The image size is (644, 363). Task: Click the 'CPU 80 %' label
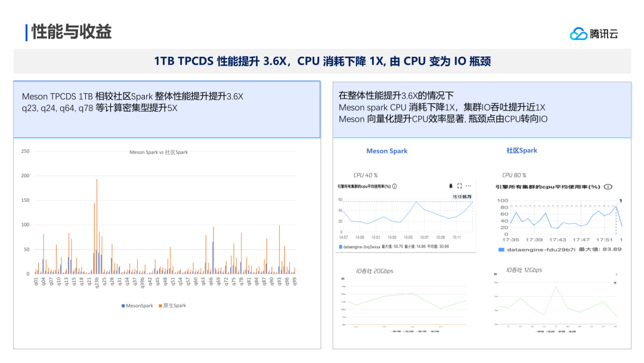point(514,175)
